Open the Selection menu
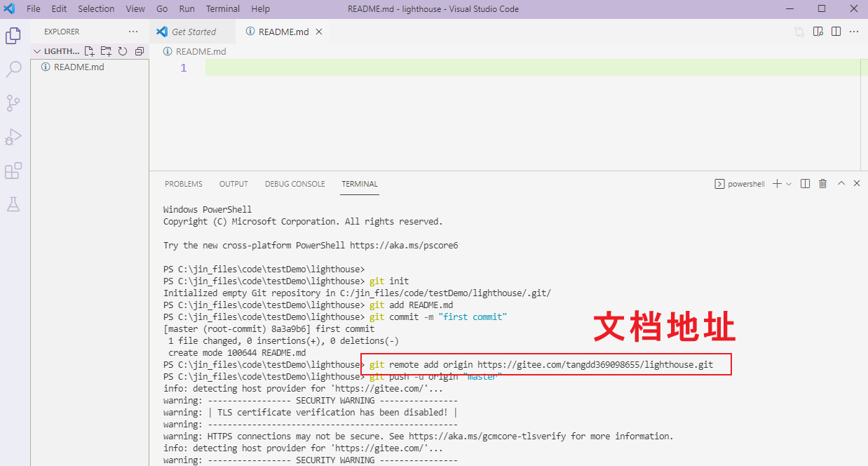This screenshot has height=466, width=868. tap(96, 9)
